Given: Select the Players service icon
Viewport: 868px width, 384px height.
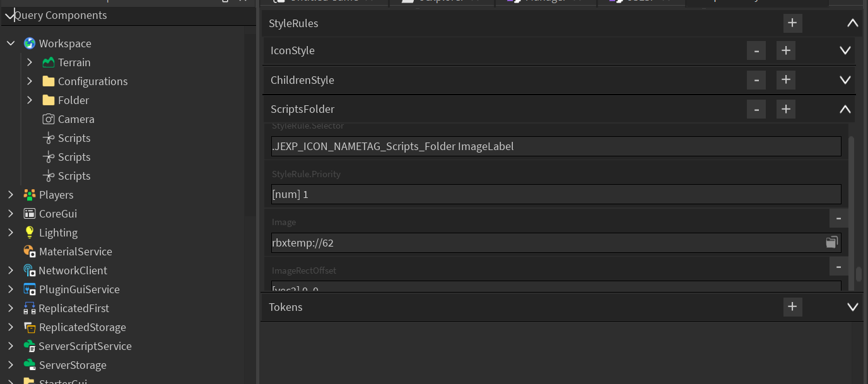Looking at the screenshot, I should click(x=30, y=195).
